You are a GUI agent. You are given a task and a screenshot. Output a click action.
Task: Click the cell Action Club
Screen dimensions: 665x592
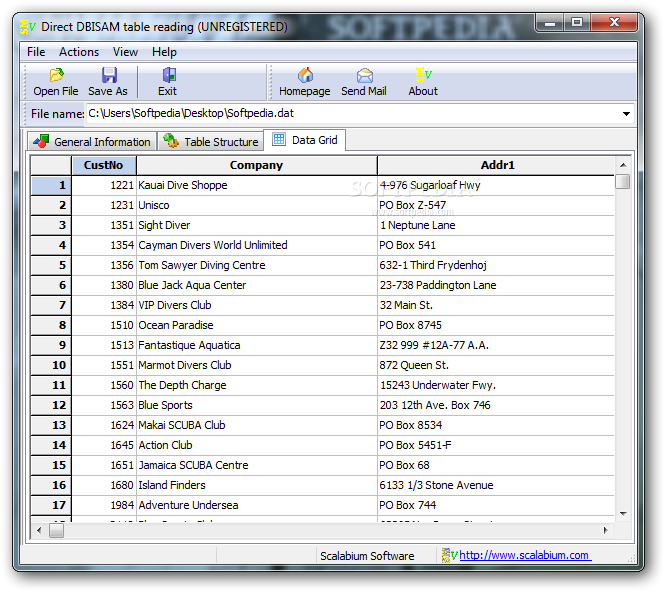pyautogui.click(x=257, y=445)
